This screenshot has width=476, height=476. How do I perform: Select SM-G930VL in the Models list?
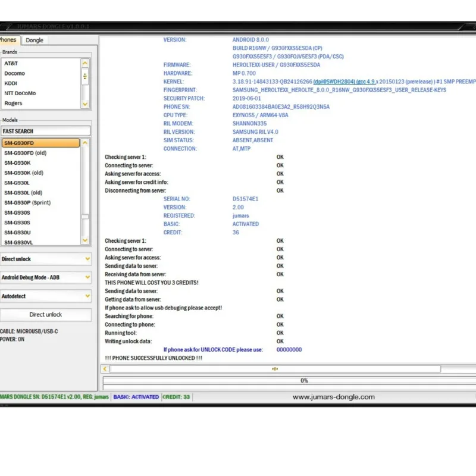click(18, 242)
